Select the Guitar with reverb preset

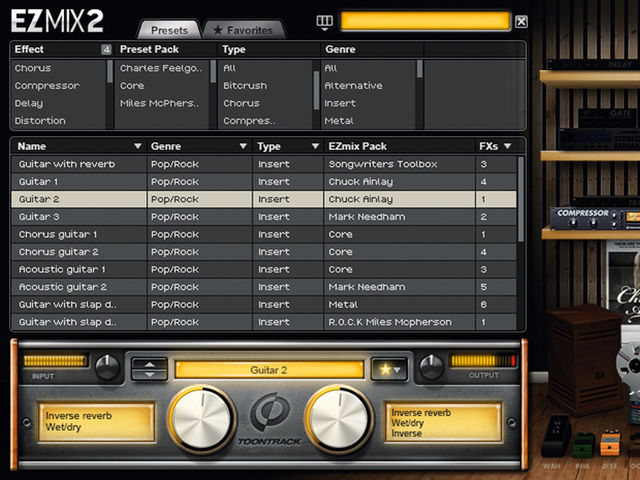(264, 164)
